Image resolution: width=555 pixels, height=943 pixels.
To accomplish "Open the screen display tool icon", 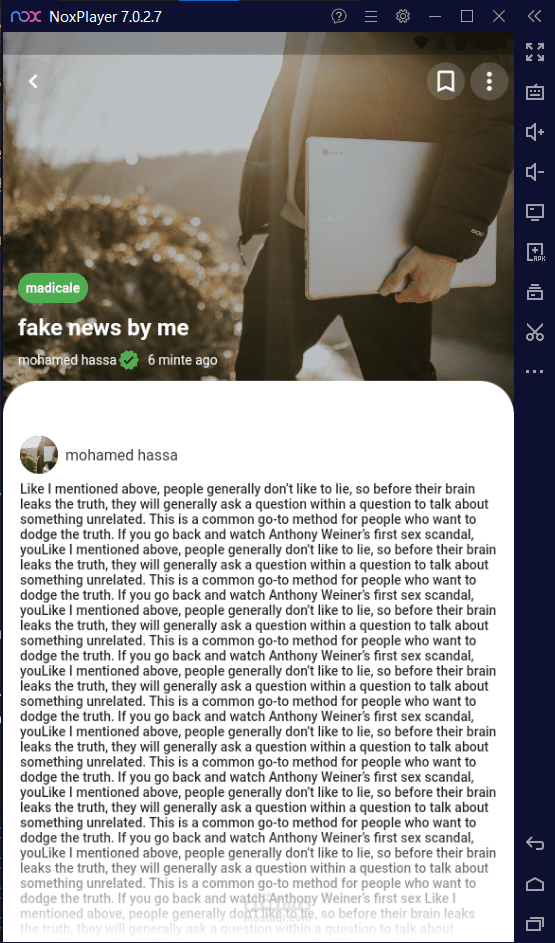I will click(x=535, y=212).
